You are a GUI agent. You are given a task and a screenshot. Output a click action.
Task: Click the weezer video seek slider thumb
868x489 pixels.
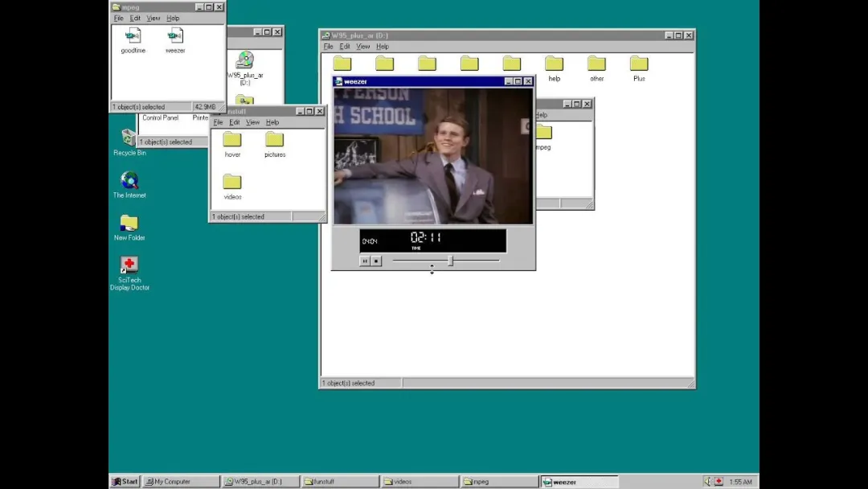click(x=451, y=261)
